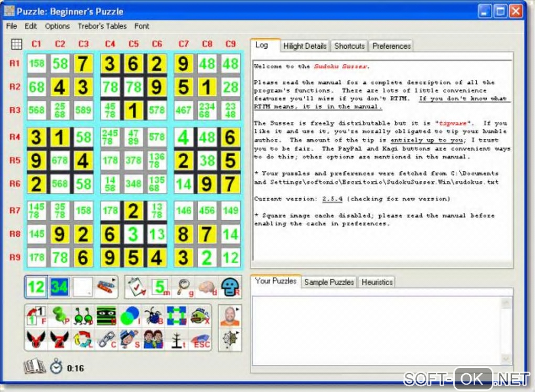Switch to the Heuristics tab
The image size is (535, 392).
(377, 282)
